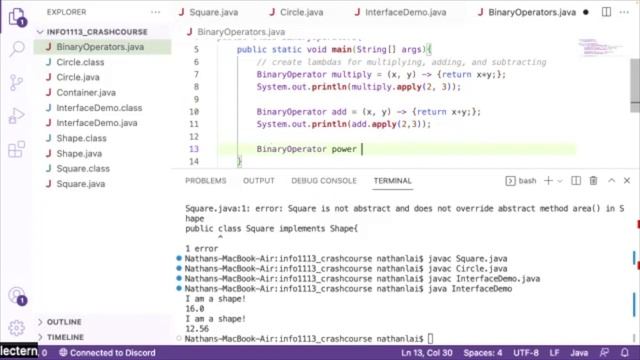
Task: Open the Explorer view in activity bar
Action: (x=17, y=17)
